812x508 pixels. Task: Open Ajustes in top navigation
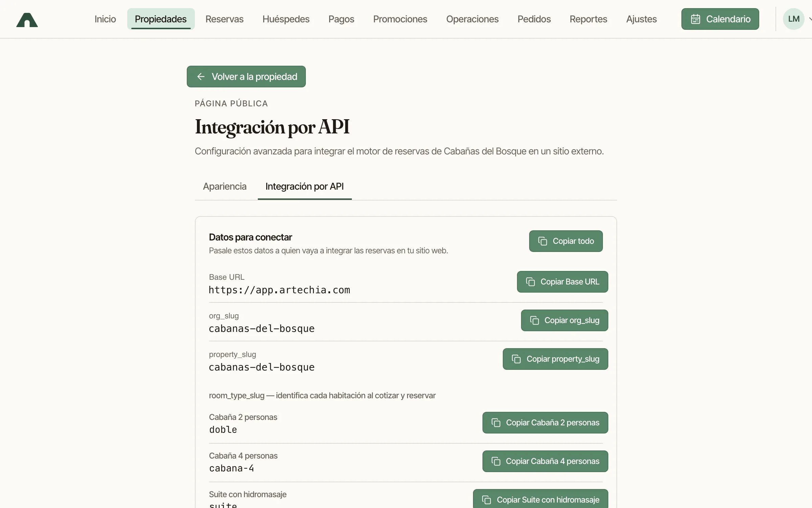tap(641, 19)
